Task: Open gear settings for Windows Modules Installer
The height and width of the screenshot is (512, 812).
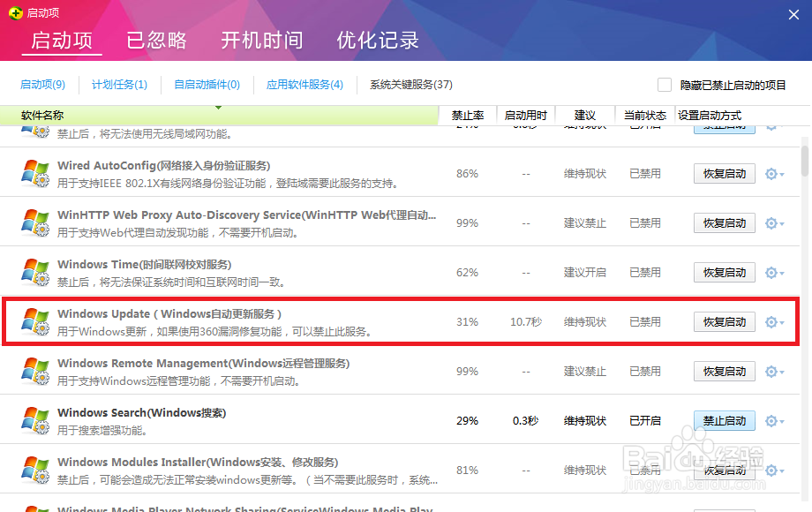Action: tap(774, 471)
